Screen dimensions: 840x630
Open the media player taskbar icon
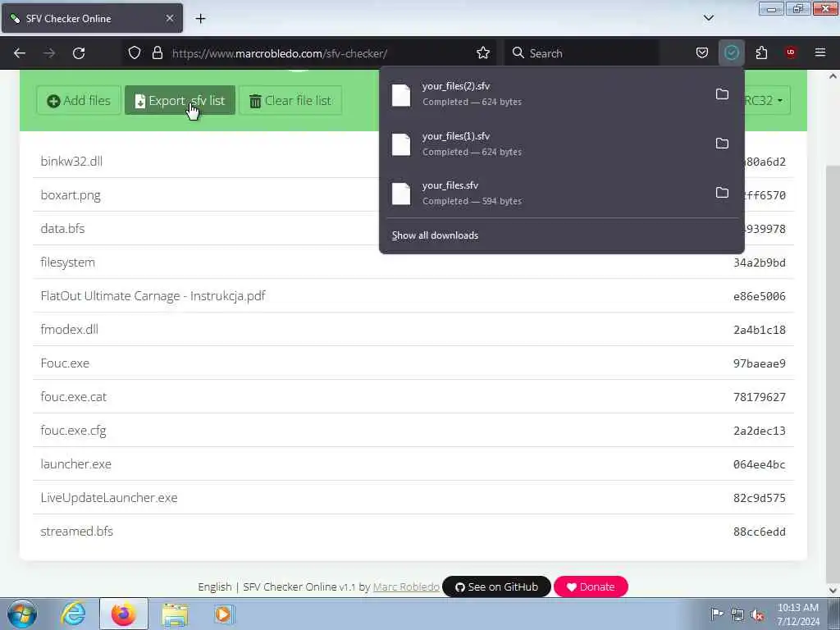click(223, 614)
